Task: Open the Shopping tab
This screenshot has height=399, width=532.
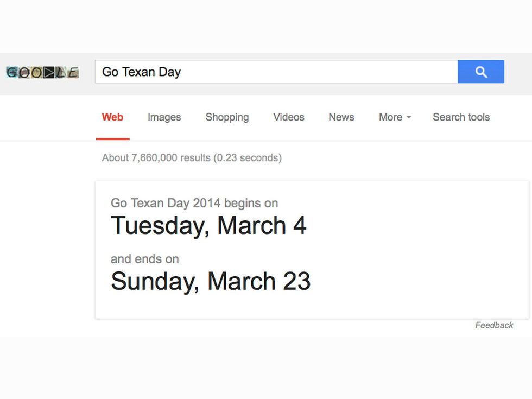Action: [x=227, y=117]
